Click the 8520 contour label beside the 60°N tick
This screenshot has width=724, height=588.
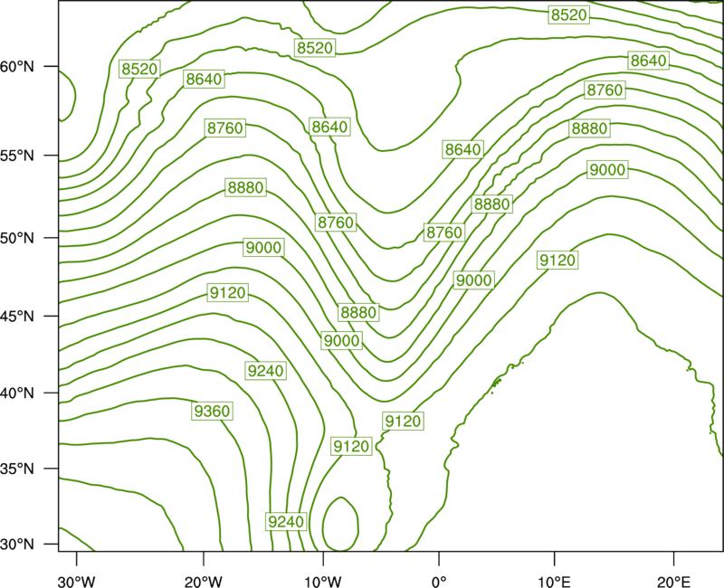coord(139,70)
